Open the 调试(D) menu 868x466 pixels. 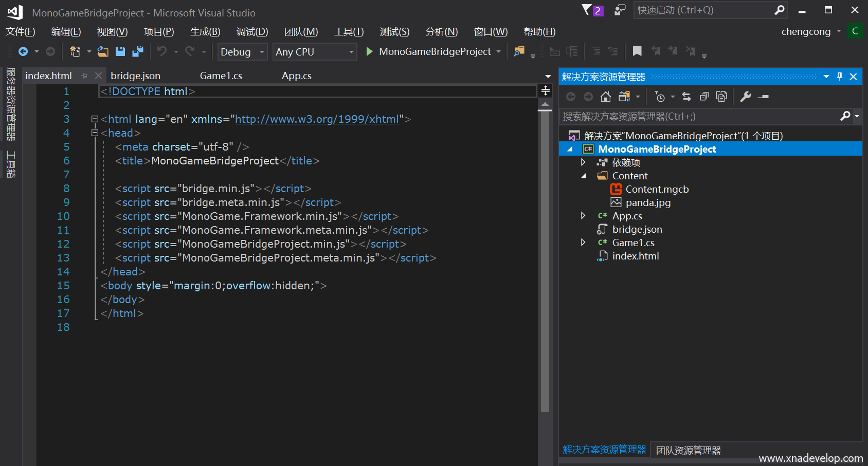click(252, 32)
